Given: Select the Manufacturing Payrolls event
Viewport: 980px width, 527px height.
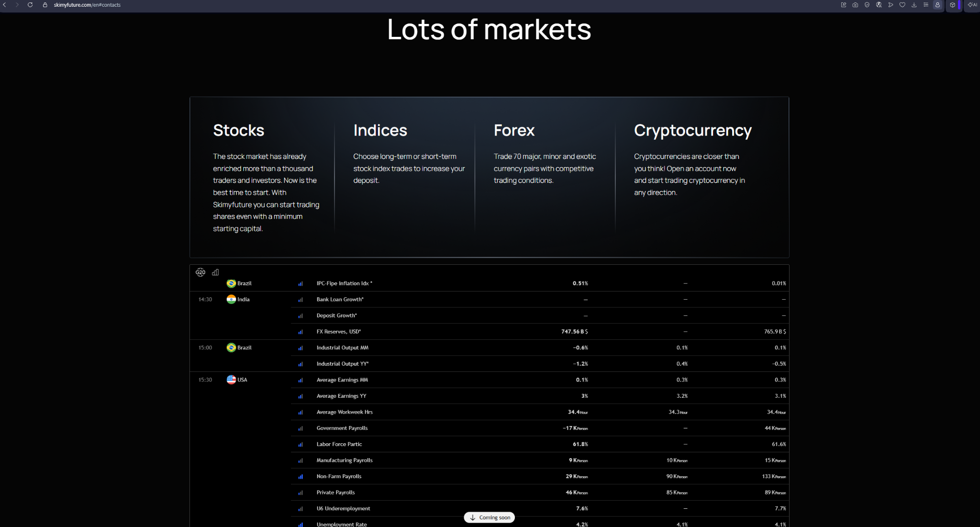Looking at the screenshot, I should point(539,460).
